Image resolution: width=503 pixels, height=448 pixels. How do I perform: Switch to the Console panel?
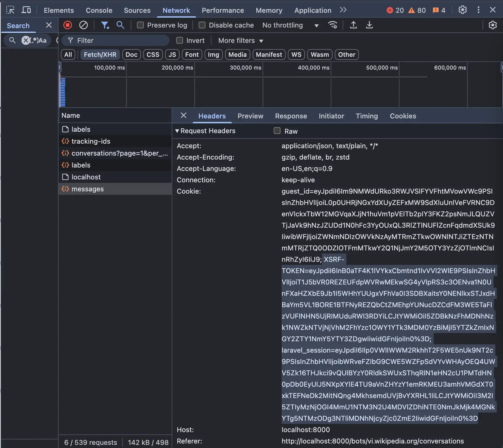(x=99, y=10)
